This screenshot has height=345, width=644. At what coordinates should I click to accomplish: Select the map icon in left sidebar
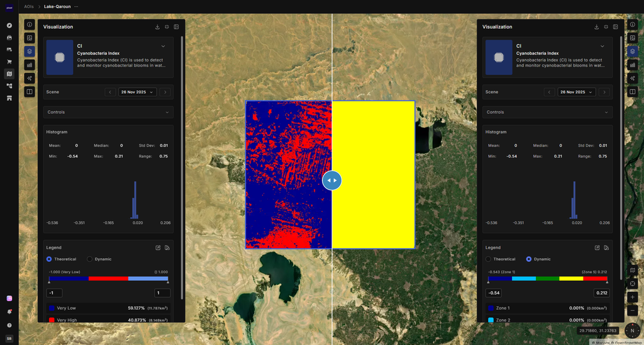(9, 74)
